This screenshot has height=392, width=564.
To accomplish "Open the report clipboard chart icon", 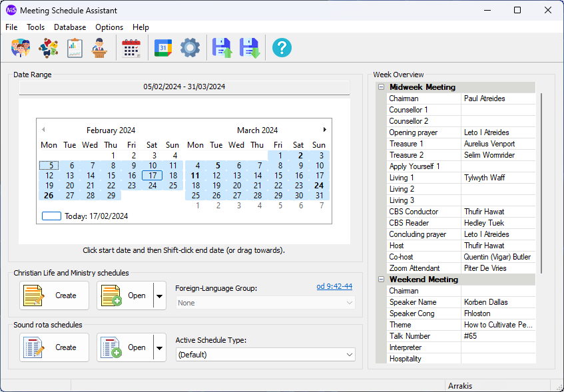I will tap(75, 48).
